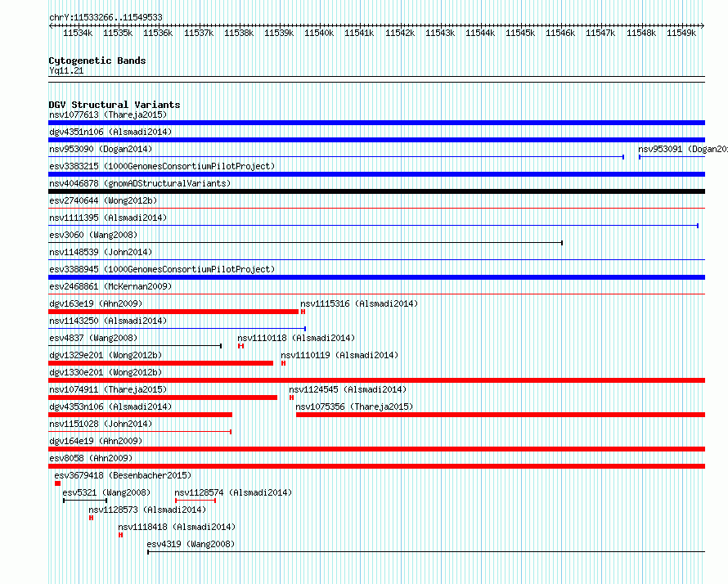Screen dimensions: 728x584
Task: Open the nsv1115316 (Alsmadi2014) label
Action: pyautogui.click(x=359, y=303)
